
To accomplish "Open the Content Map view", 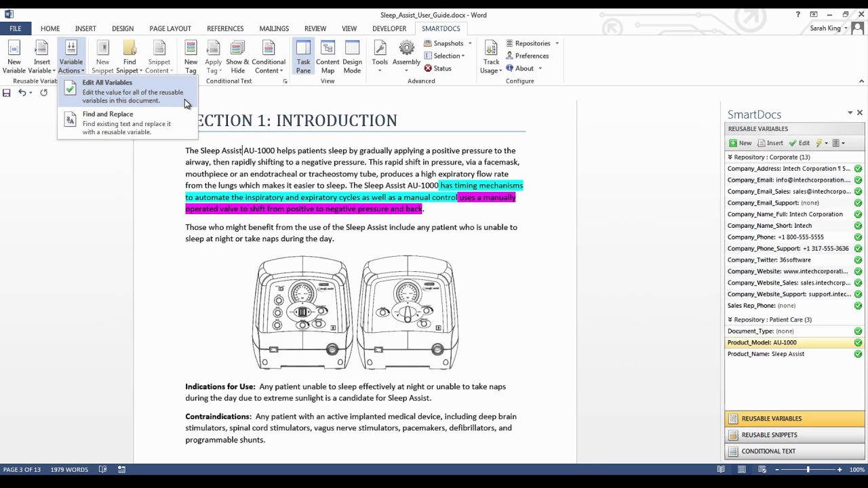I will [328, 57].
